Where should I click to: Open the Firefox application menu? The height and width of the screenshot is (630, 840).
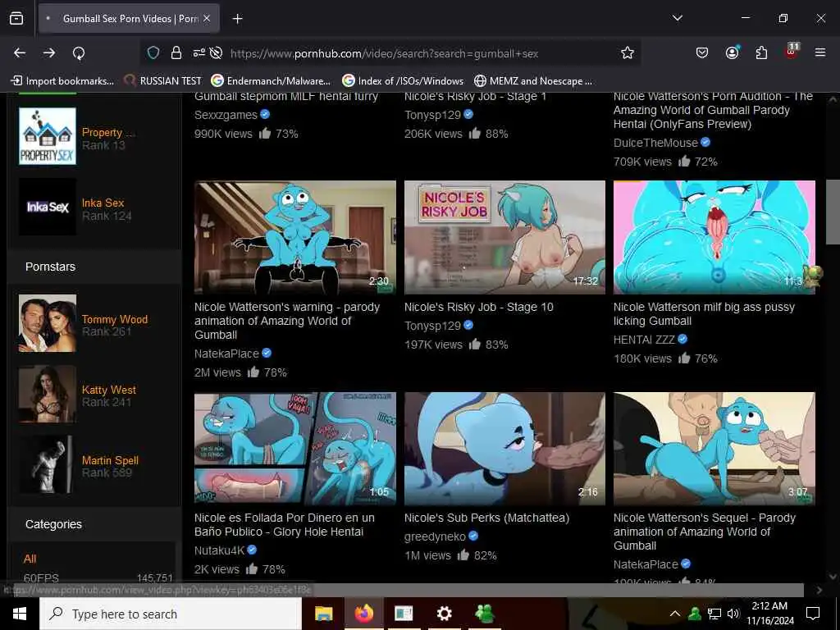(x=820, y=52)
